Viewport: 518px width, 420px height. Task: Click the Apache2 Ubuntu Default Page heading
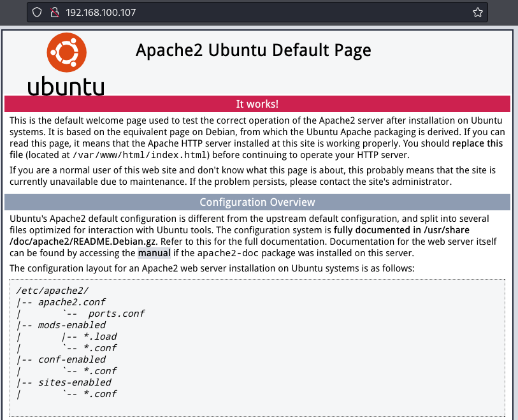click(x=253, y=50)
